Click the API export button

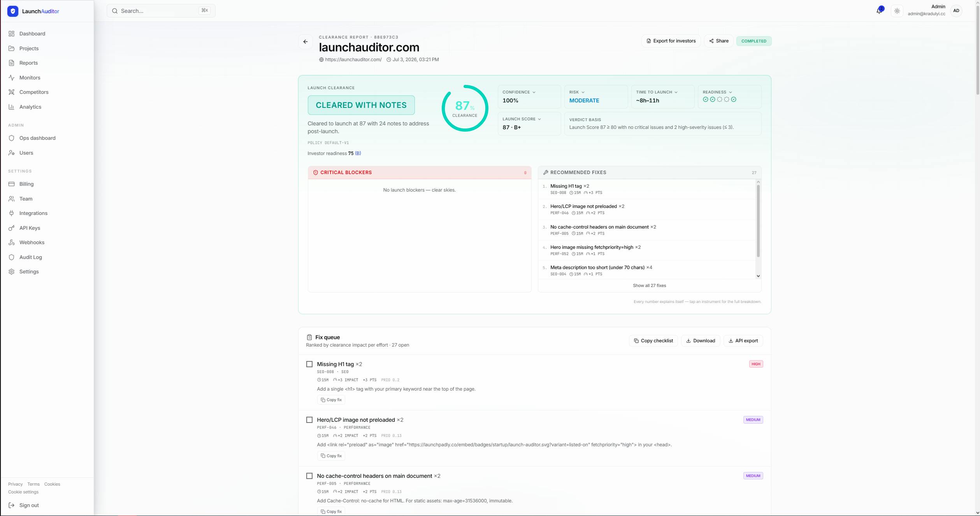pos(743,341)
